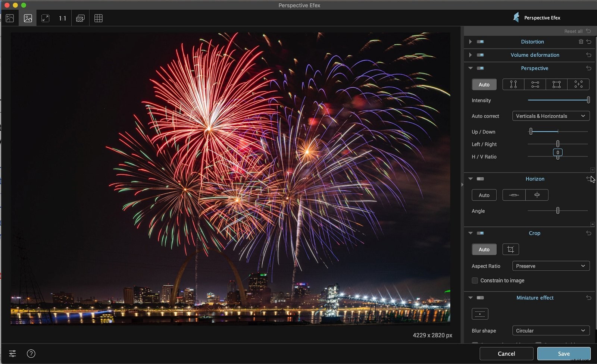Open the Auto correct dropdown showing Verticals & Horizontals

point(551,116)
